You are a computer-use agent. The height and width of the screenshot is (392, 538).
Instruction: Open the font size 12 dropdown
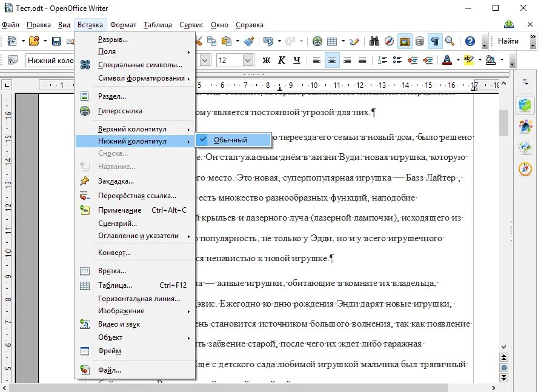[x=248, y=61]
